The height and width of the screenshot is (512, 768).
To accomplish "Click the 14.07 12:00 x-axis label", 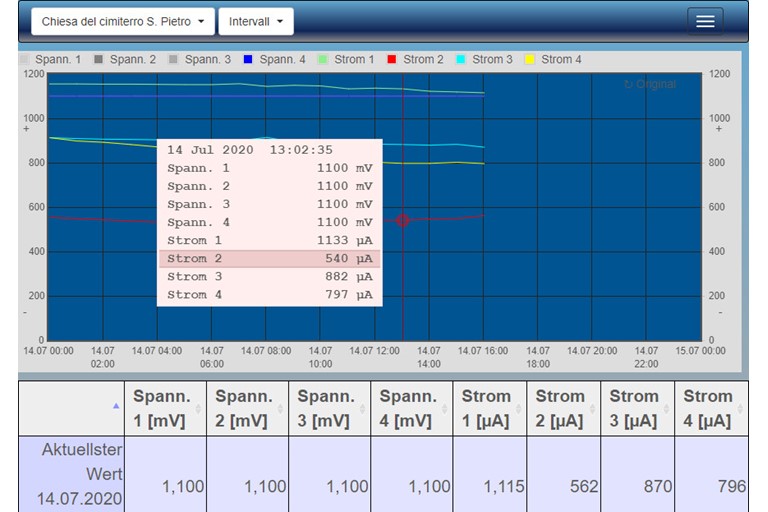I will tap(374, 351).
